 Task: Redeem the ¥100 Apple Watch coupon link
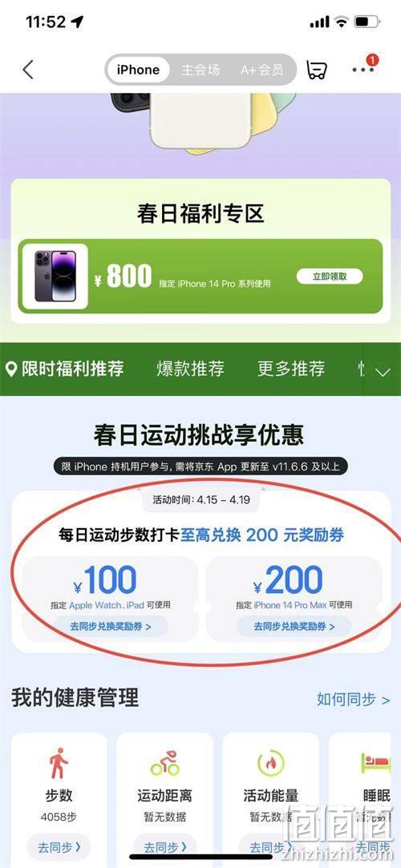pyautogui.click(x=111, y=627)
